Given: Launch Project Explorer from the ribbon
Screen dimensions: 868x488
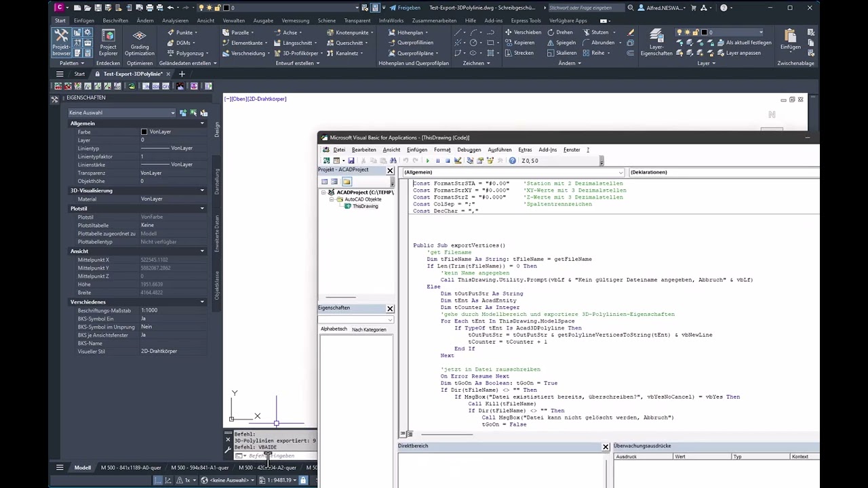Looking at the screenshot, I should 108,43.
